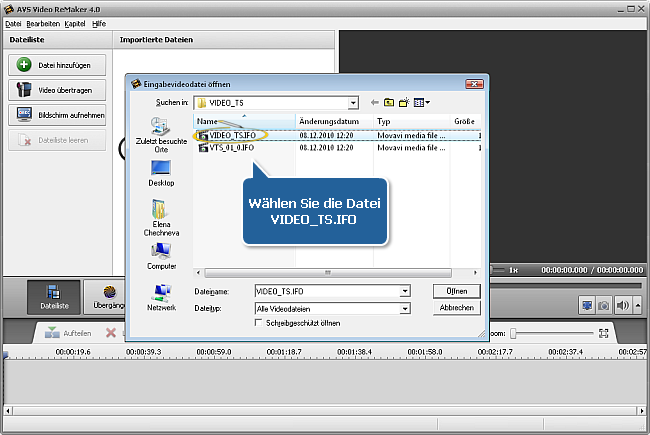Open the view menu icon in dialog
The width and height of the screenshot is (650, 435).
pos(422,102)
